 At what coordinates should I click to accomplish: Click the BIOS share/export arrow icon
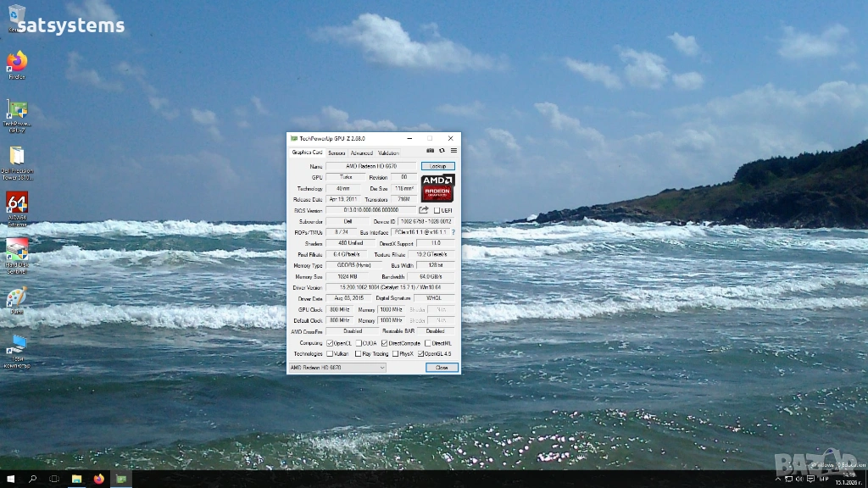(x=424, y=210)
